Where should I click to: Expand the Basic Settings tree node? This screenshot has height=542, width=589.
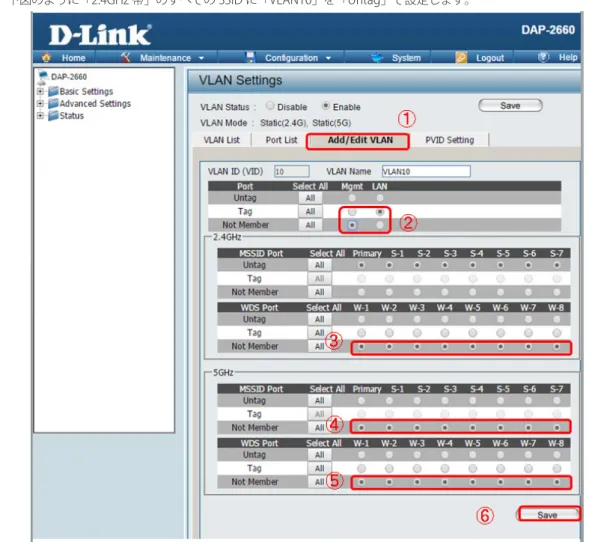pos(40,91)
